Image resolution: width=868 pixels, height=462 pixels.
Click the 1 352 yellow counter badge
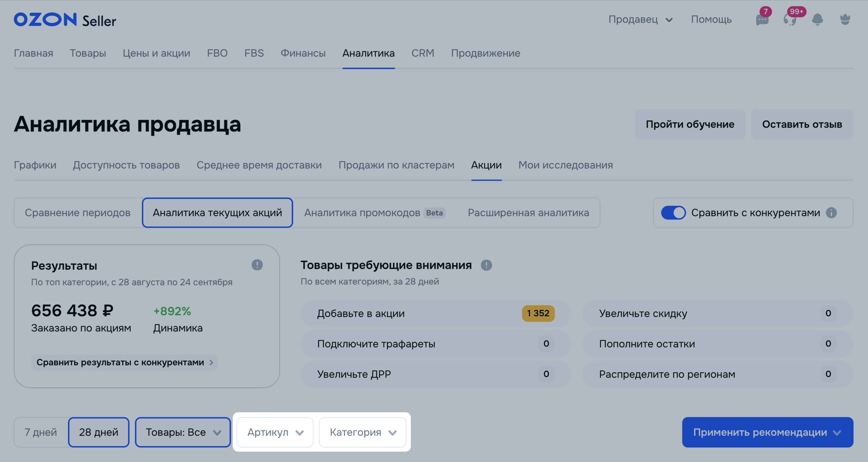538,313
